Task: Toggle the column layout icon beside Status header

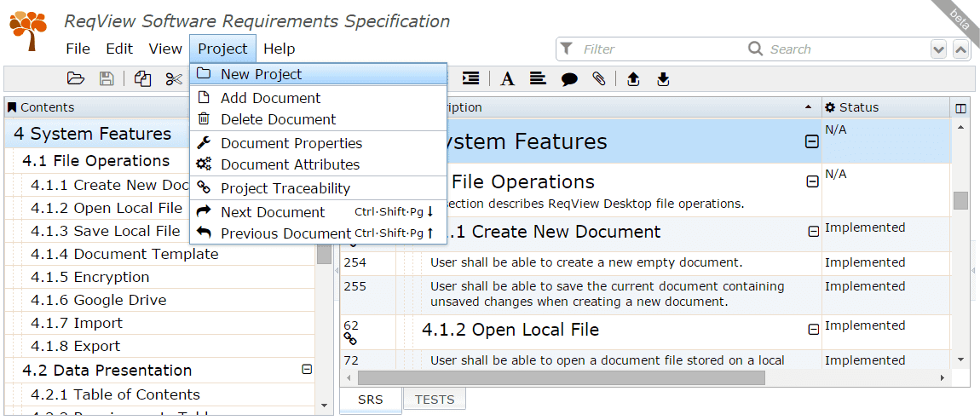Action: tap(960, 108)
